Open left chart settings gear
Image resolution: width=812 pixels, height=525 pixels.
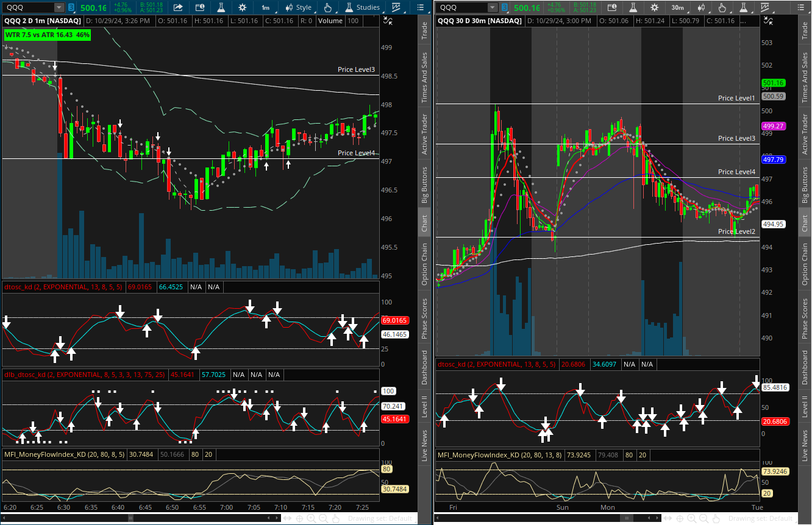click(x=243, y=7)
